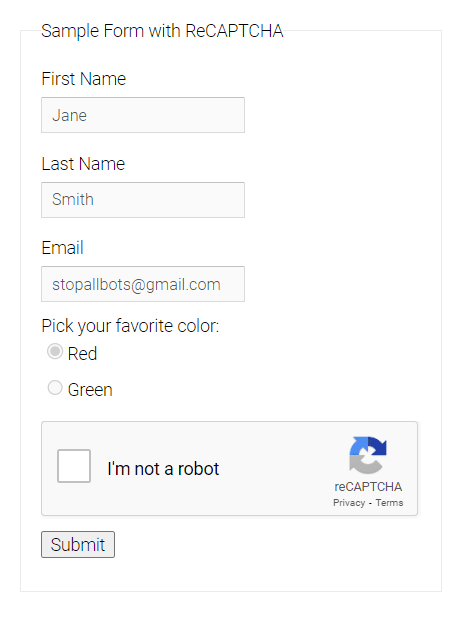Click the Red option label text
462x623 pixels.
click(x=82, y=354)
